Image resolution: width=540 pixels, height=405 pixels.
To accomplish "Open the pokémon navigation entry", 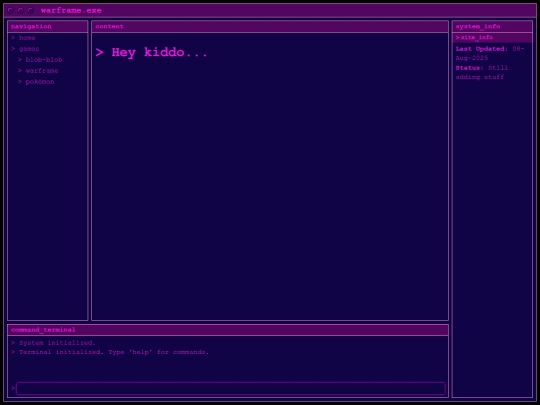I will pyautogui.click(x=40, y=82).
